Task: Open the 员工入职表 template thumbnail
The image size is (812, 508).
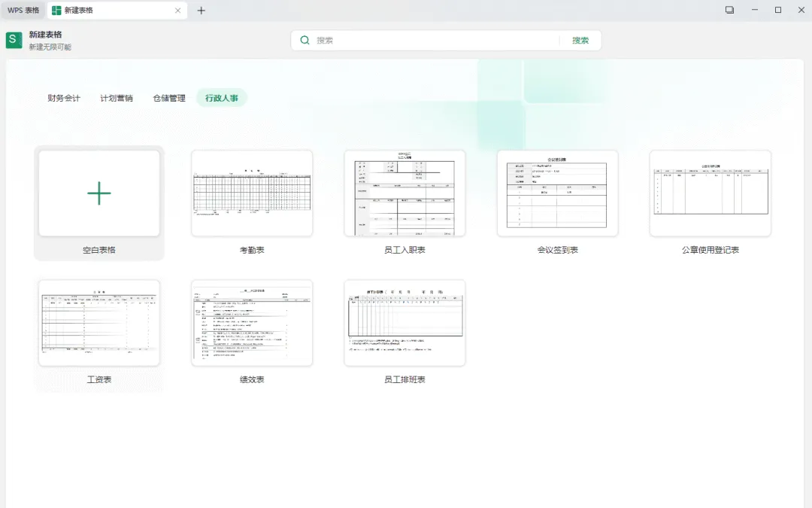Action: [404, 193]
